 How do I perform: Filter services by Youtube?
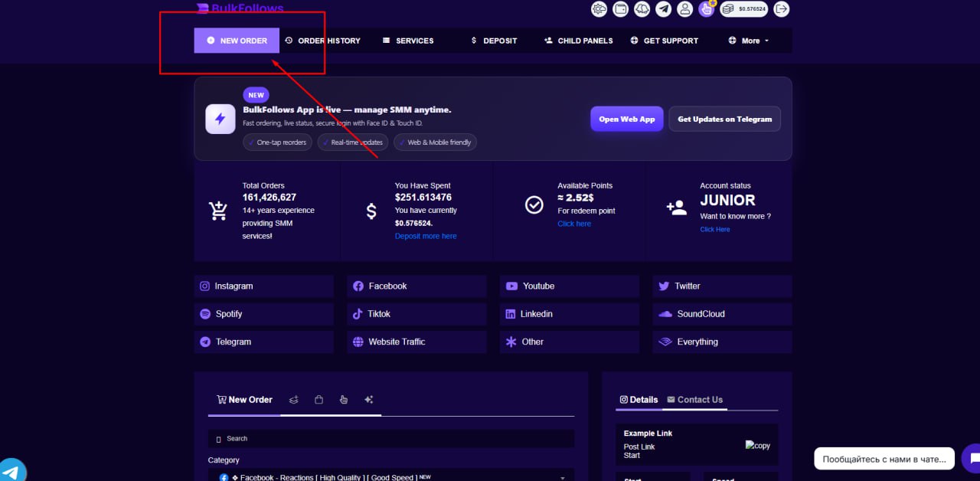tap(570, 286)
